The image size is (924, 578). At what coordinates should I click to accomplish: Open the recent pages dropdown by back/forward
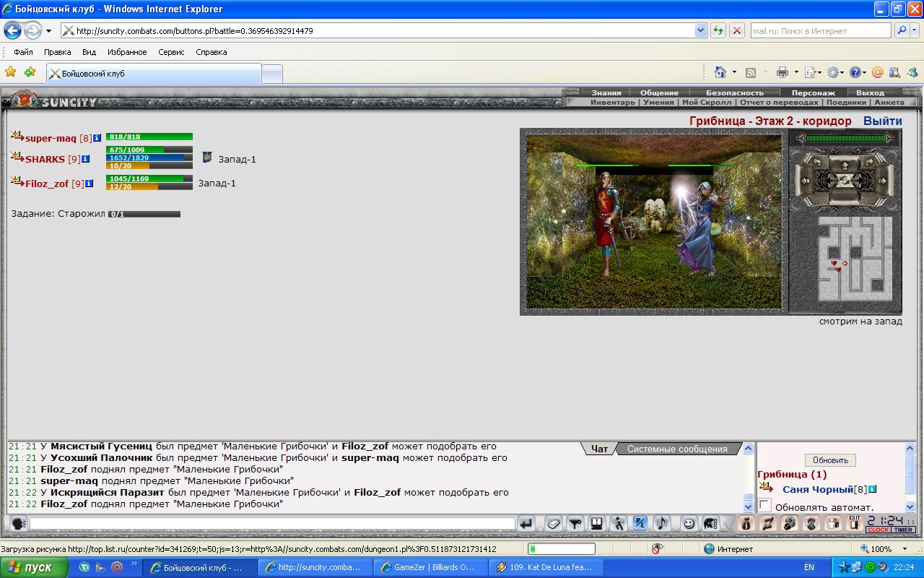[48, 31]
